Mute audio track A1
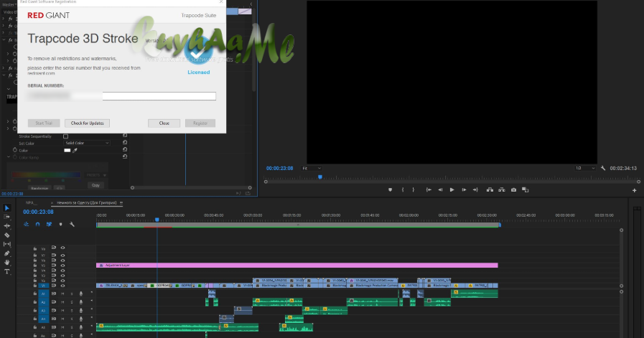 [63, 294]
